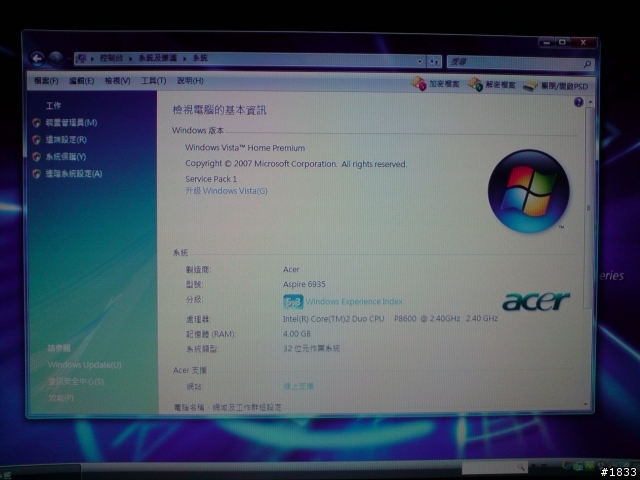Click the scroll up arrow of content pane
This screenshot has width=640, height=480.
(x=589, y=102)
